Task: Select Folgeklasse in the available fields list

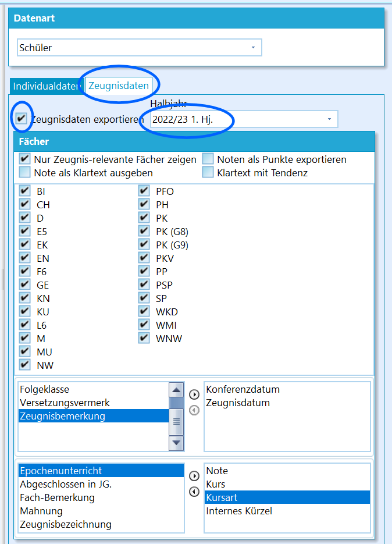Action: [x=93, y=389]
